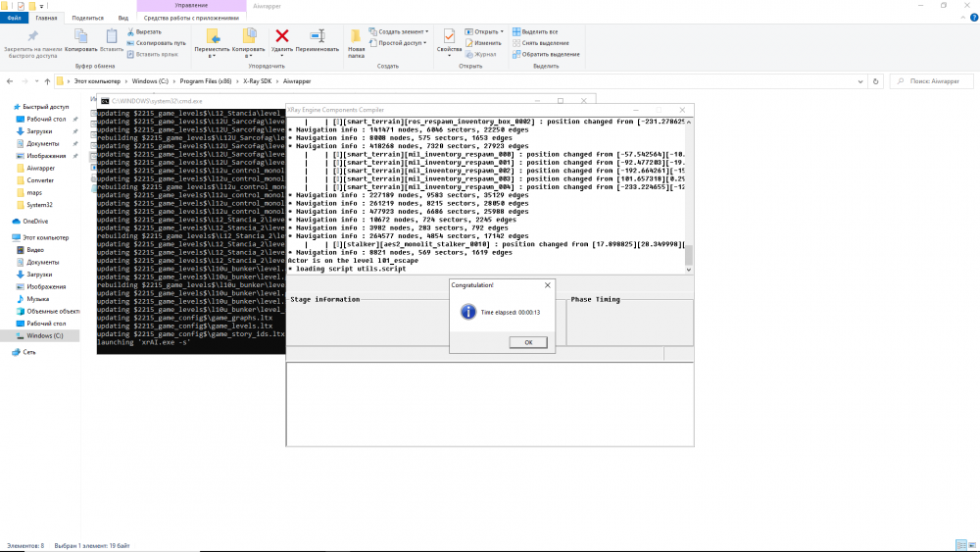The width and height of the screenshot is (980, 552).
Task: Switch to the Share (Поделиться) ribbon tab
Action: coord(87,18)
